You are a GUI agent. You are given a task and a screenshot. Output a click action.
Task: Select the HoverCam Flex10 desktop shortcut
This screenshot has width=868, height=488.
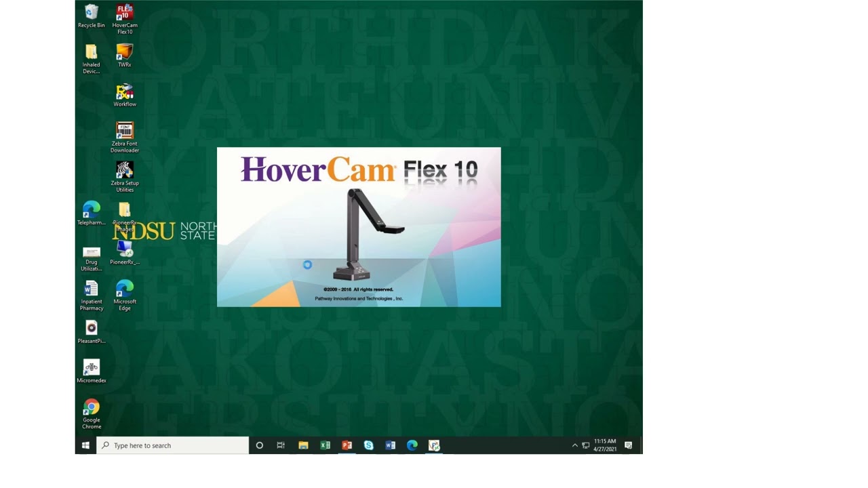125,19
